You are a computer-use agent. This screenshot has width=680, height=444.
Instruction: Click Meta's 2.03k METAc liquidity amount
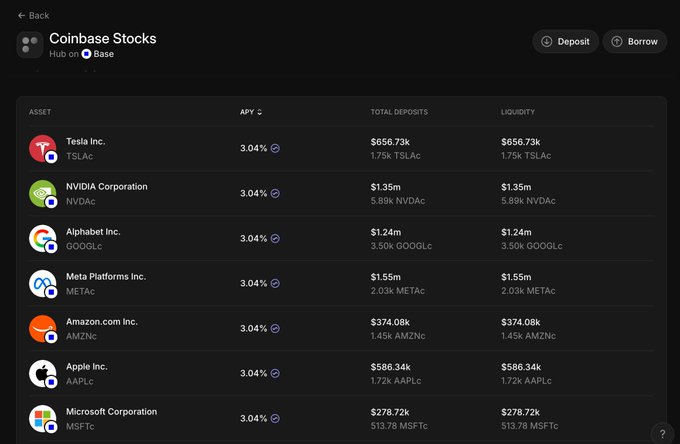coord(528,291)
